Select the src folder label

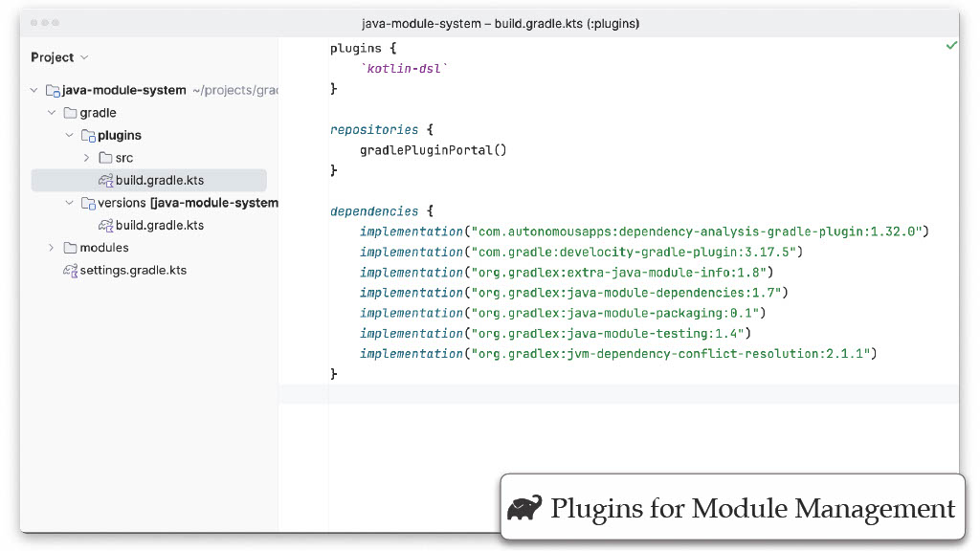(x=124, y=158)
